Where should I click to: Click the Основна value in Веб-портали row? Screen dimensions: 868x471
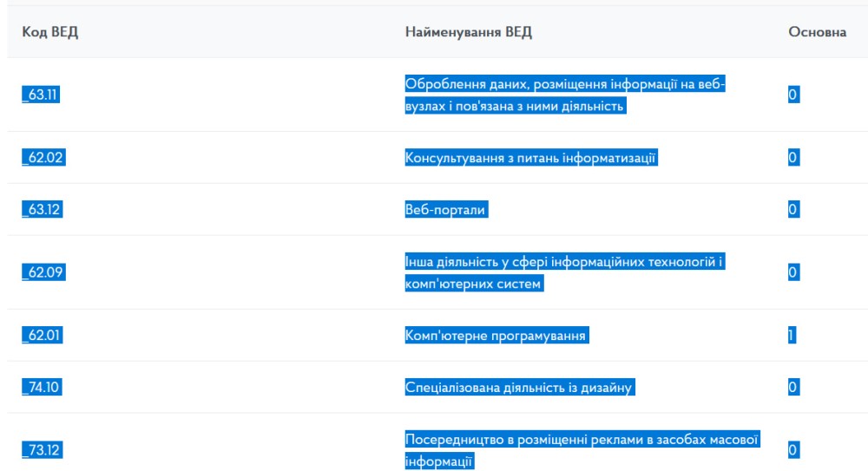pos(792,209)
